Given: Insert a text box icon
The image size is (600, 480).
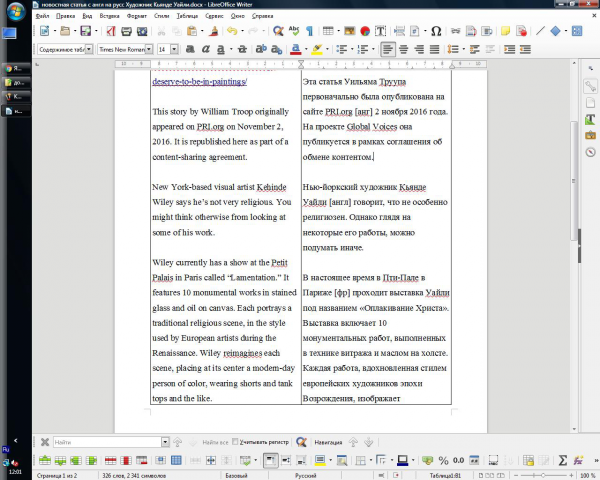Looking at the screenshot, I should pos(380,31).
